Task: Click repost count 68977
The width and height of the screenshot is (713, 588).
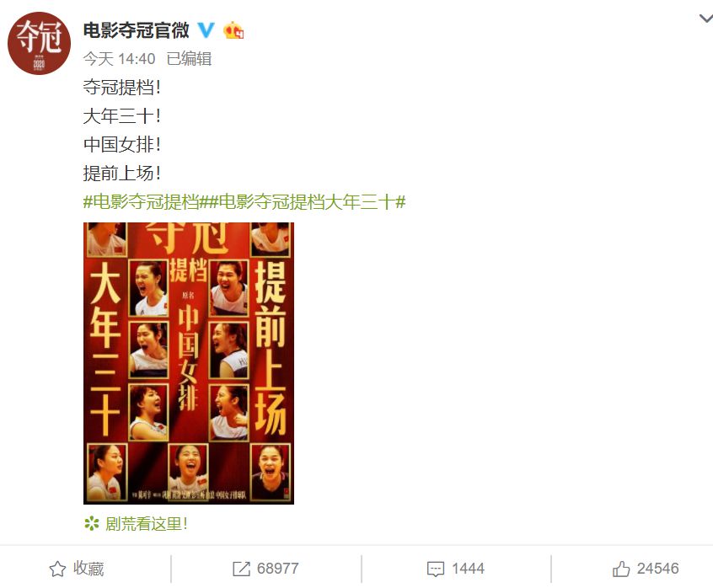Action: (x=278, y=569)
